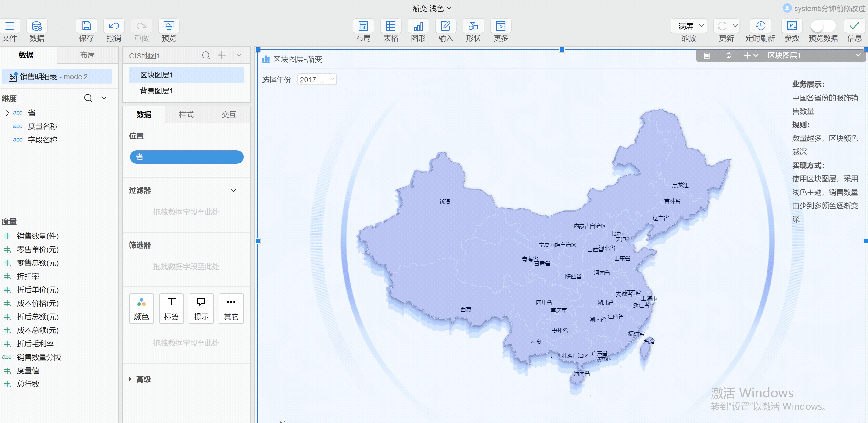This screenshot has width=868, height=423.
Task: Toggle the preview data (预览数据) switch
Action: tap(822, 26)
